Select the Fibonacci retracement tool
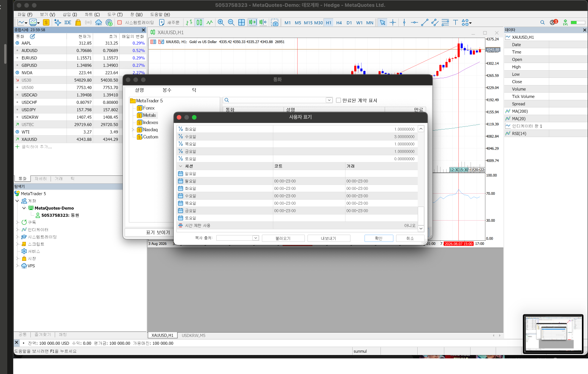Screen dimensions: 588x374 point(445,22)
